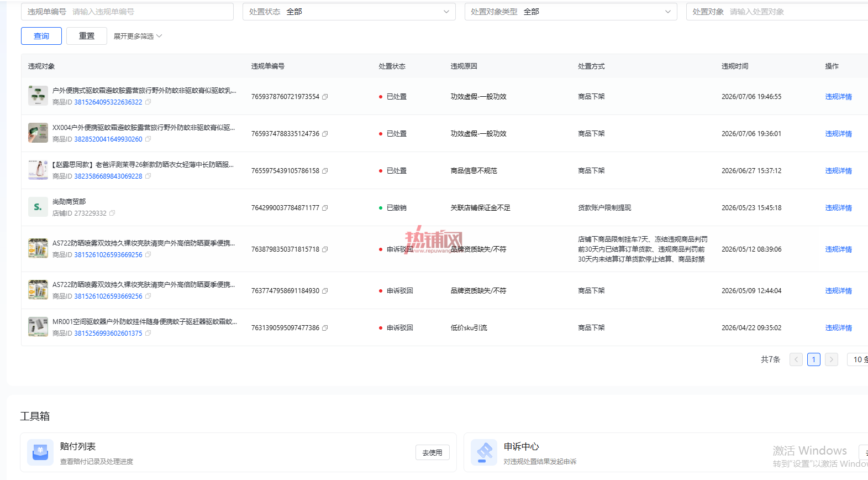The image size is (868, 480).
Task: Copy shop ID 273229332
Action: (x=112, y=213)
